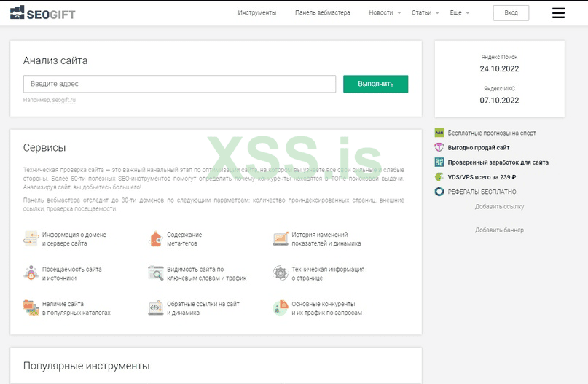Click the verified earnings ad icon
Screen dimensions: 588x384
coord(439,162)
